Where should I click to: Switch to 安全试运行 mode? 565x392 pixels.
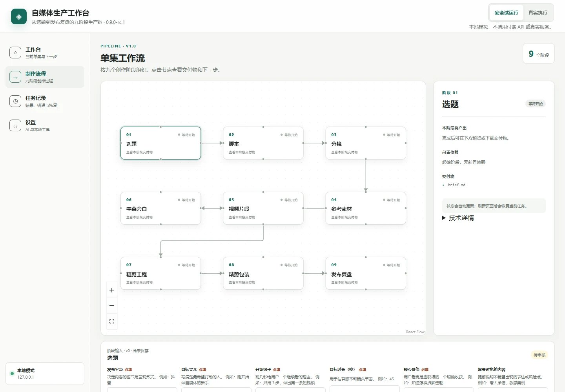point(506,13)
